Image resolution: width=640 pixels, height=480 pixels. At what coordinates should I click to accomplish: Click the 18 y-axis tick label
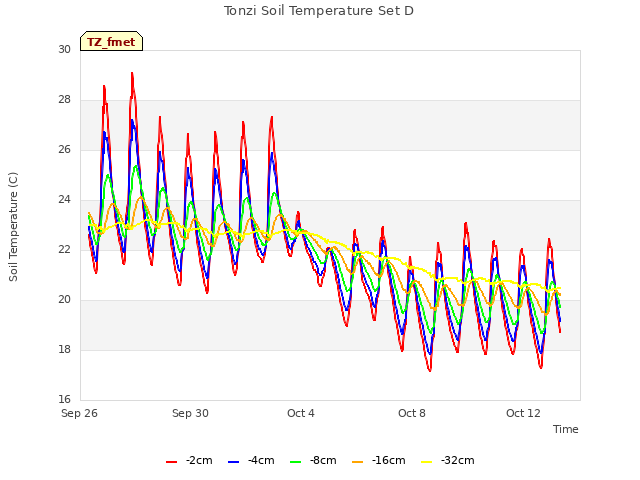click(64, 350)
